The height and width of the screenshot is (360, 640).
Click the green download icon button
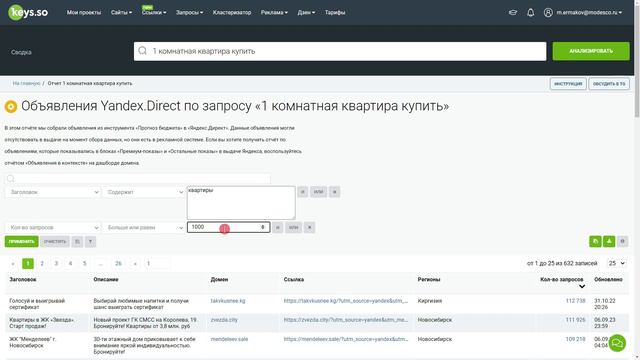click(609, 242)
